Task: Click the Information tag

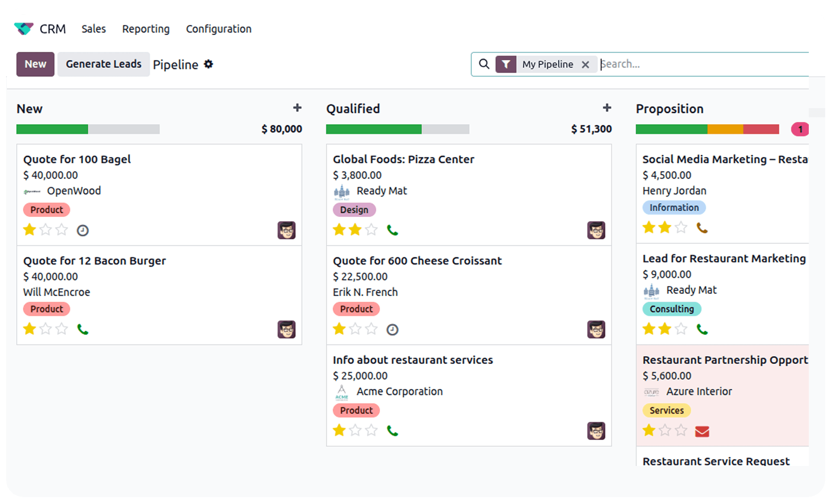Action: [674, 208]
